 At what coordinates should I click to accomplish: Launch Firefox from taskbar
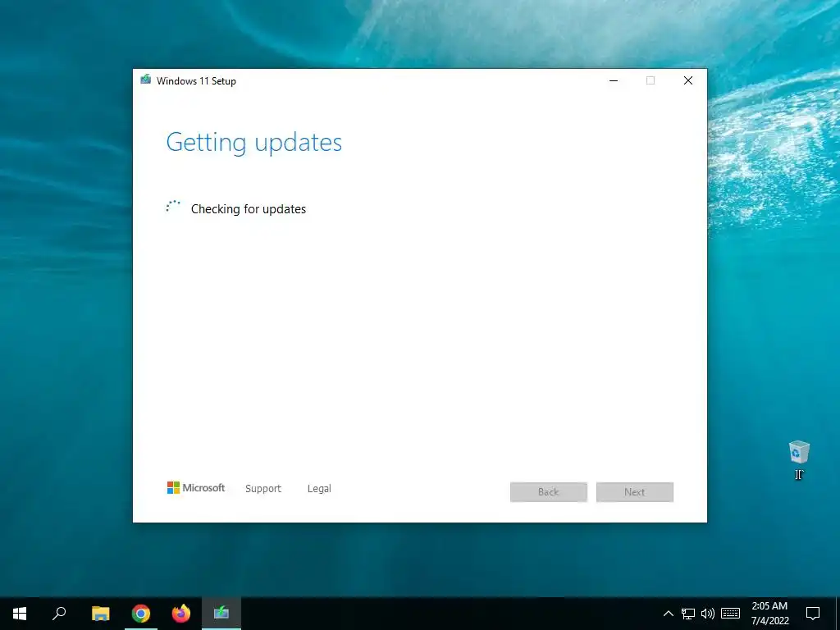(181, 614)
